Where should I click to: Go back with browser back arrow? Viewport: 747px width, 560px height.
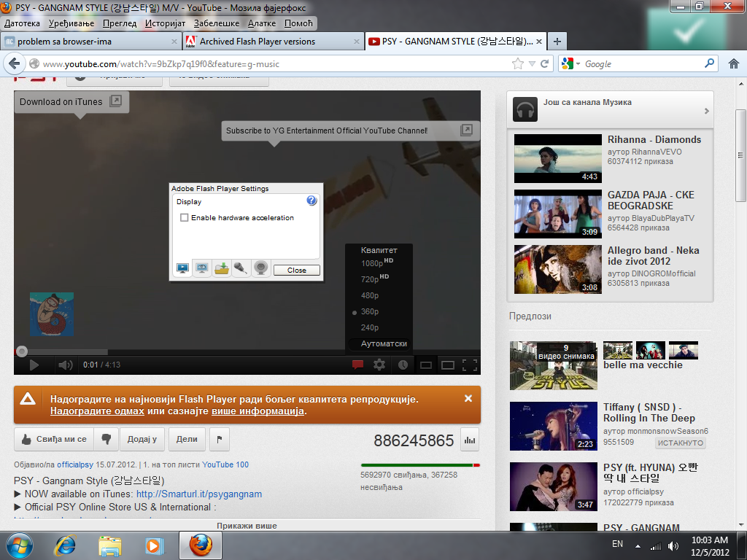tap(15, 63)
